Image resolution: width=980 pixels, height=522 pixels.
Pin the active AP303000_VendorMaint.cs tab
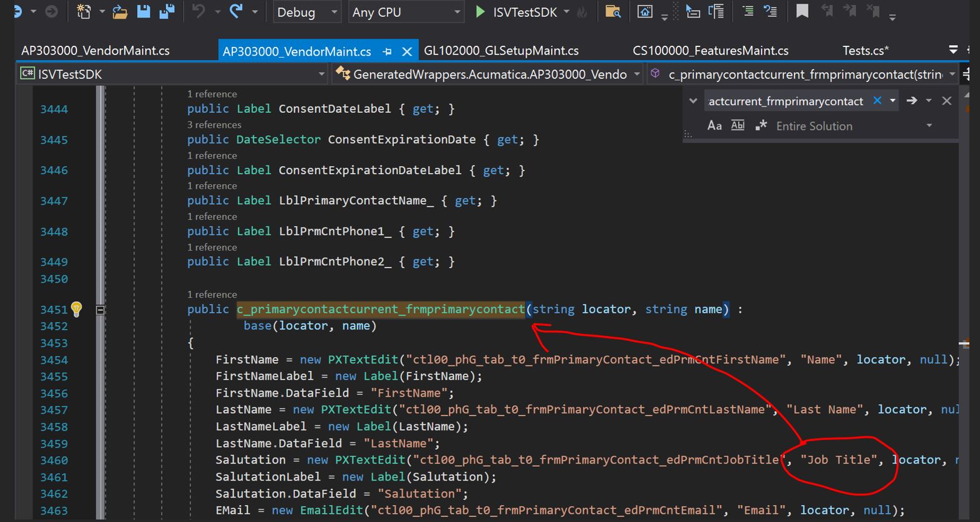pos(387,51)
